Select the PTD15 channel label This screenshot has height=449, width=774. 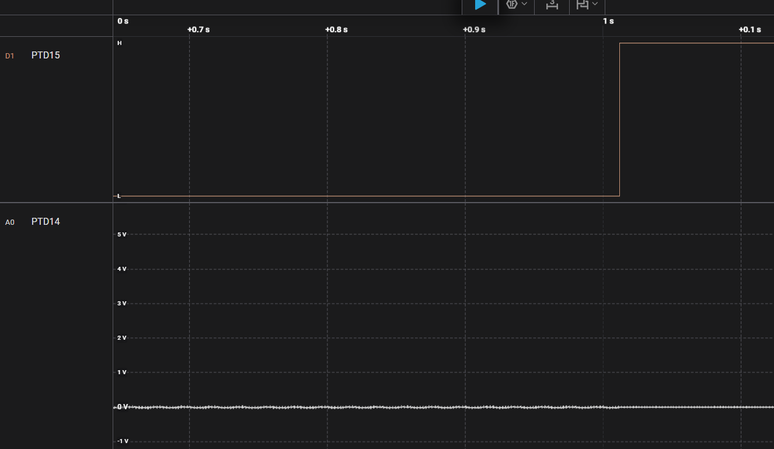click(45, 55)
